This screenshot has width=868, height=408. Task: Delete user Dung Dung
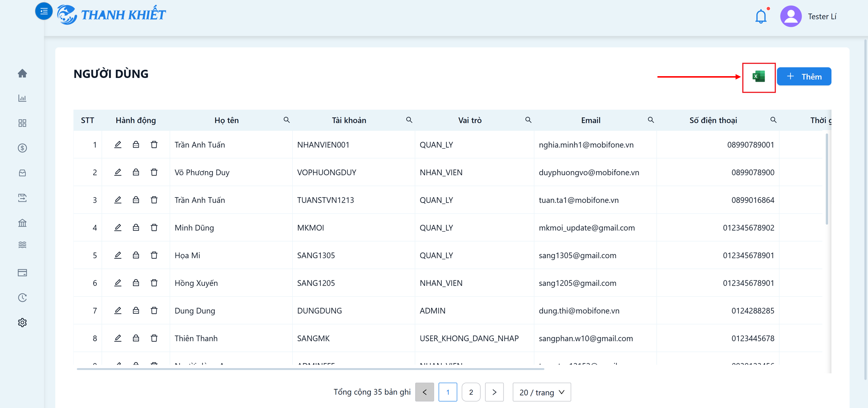point(154,310)
